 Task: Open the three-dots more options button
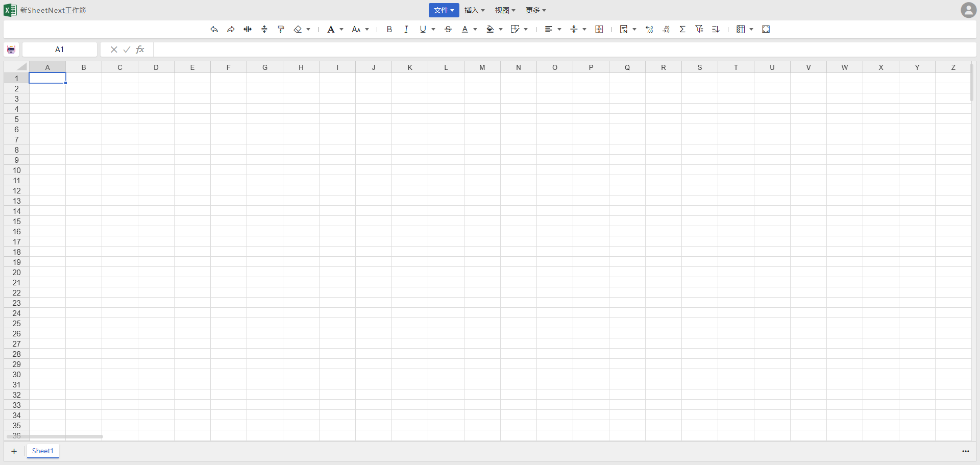tap(966, 451)
